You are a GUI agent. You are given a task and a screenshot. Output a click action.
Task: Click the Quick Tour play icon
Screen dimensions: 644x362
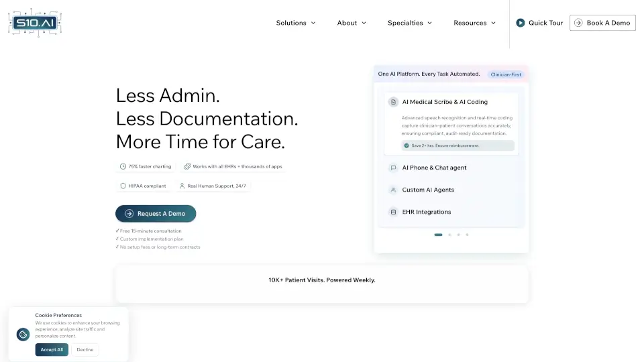(x=520, y=23)
